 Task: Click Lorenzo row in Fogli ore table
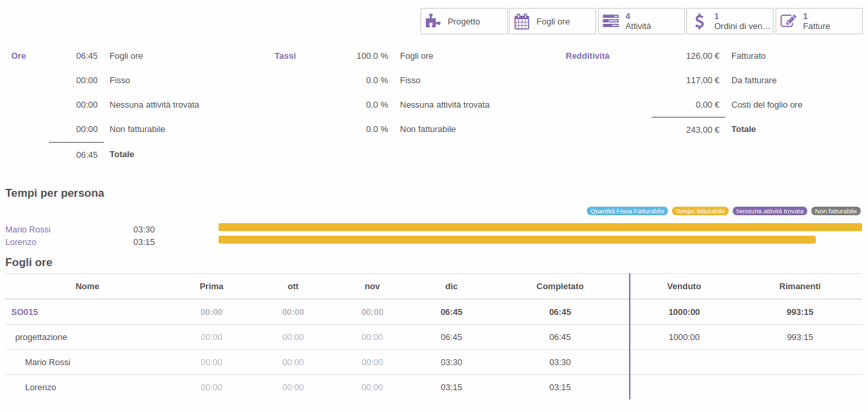tap(40, 388)
